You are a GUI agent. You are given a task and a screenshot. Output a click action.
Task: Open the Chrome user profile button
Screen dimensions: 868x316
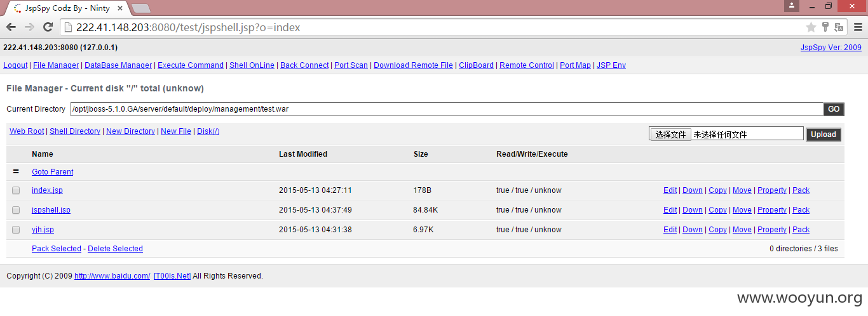791,5
